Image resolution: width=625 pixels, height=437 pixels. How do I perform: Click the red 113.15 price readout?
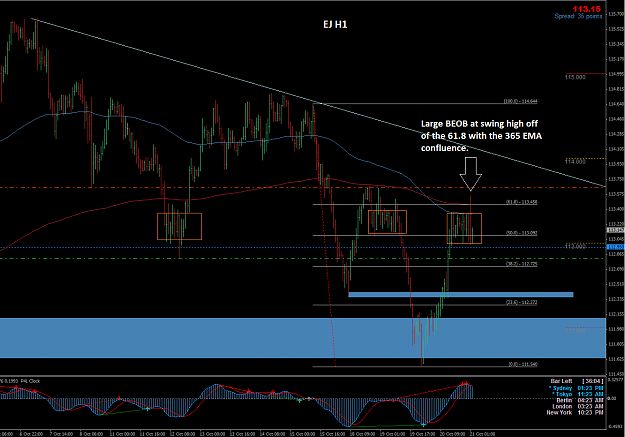coord(586,9)
